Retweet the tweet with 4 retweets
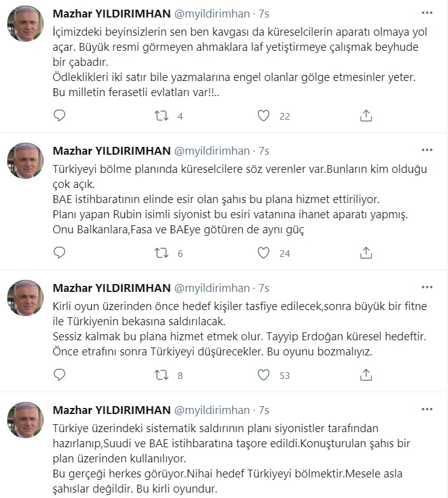 [x=162, y=116]
